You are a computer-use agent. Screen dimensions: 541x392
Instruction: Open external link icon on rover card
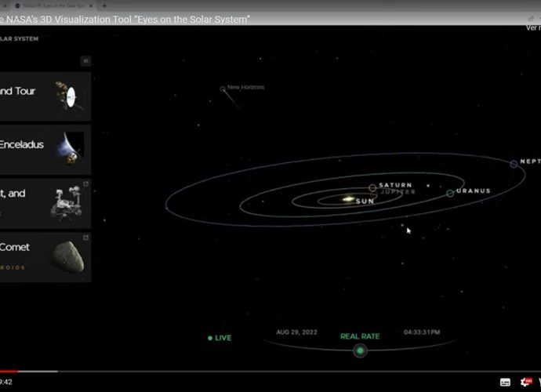86,184
